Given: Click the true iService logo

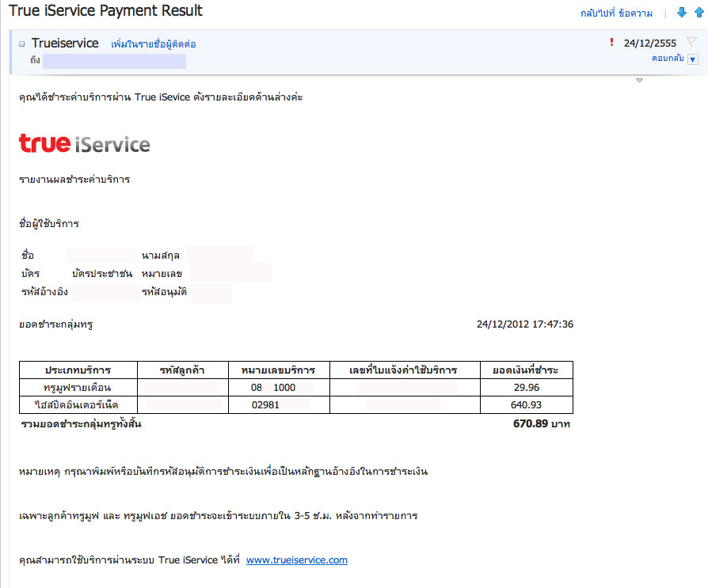Looking at the screenshot, I should pyautogui.click(x=85, y=143).
